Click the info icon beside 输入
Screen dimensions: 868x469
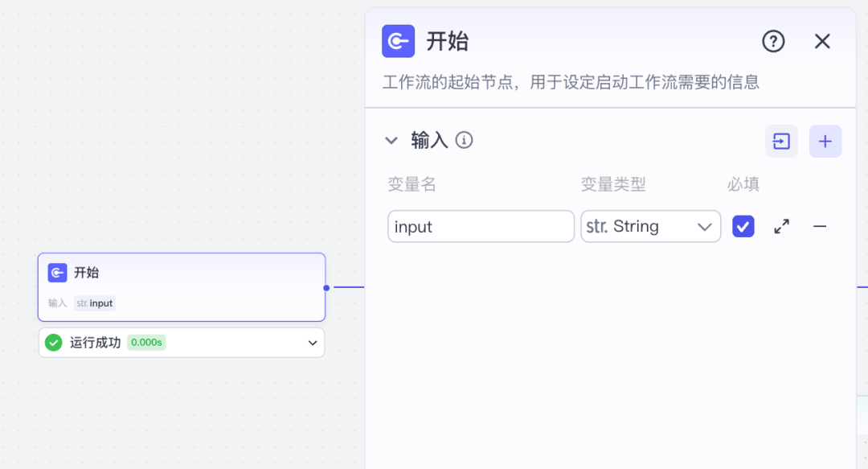(464, 141)
